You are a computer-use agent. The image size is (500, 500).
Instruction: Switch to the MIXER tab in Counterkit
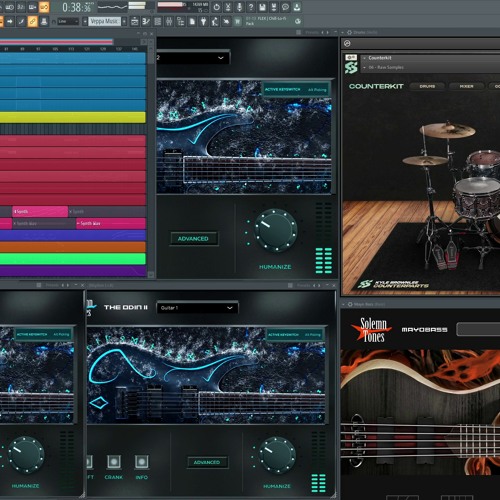point(466,86)
